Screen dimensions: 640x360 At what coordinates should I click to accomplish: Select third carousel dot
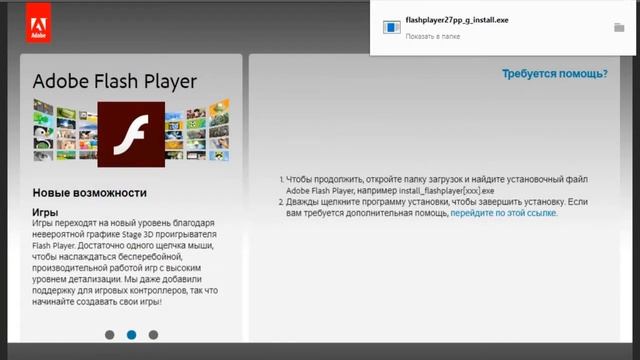point(153,335)
